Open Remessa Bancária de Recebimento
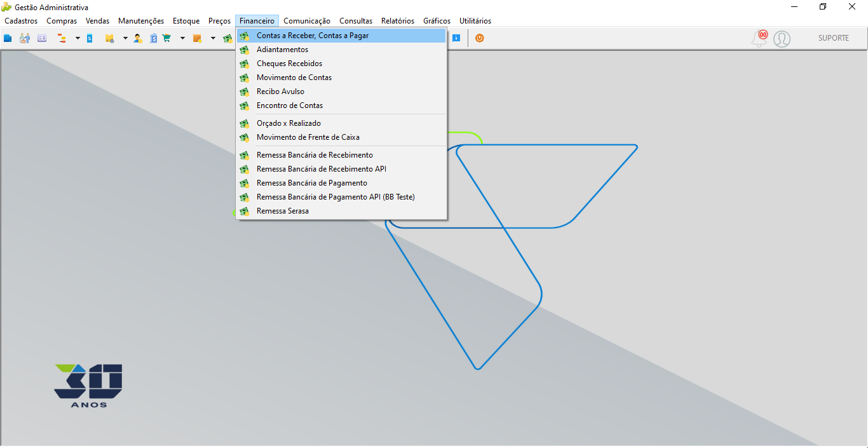Viewport: 868px width, 448px height. pos(341,155)
